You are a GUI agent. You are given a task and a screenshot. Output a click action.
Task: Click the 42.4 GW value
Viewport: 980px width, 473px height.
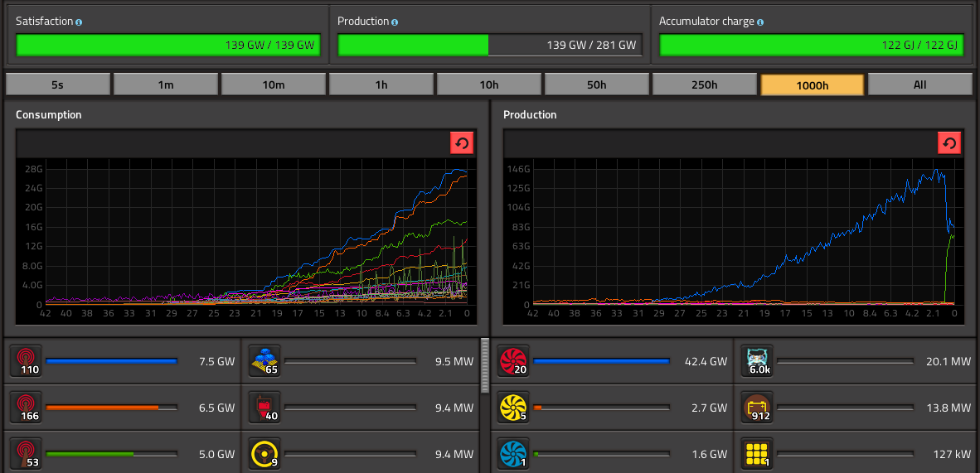(x=706, y=361)
